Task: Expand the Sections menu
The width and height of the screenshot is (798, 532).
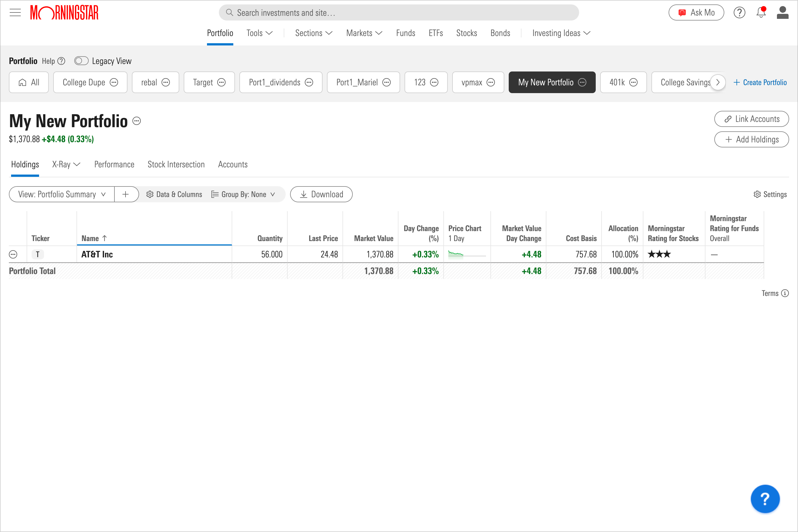Action: click(x=313, y=33)
